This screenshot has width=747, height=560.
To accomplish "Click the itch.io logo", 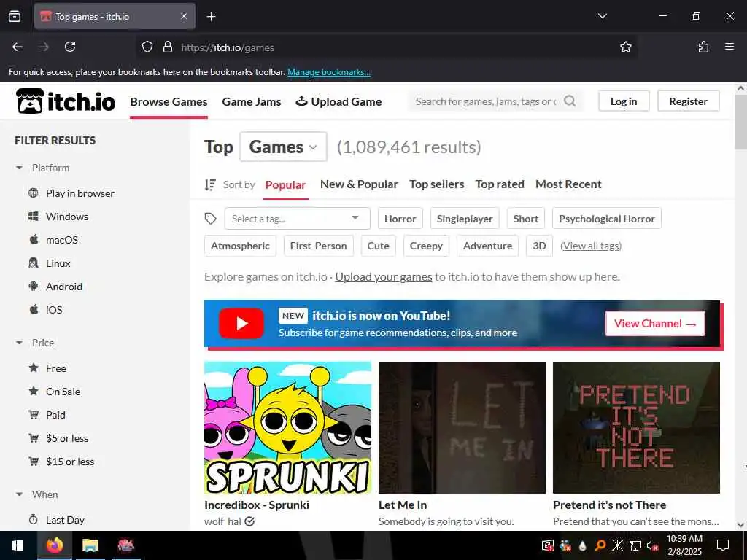I will [x=66, y=101].
